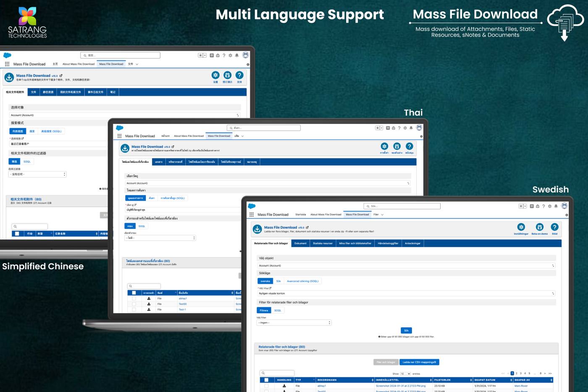Check the checkbox on the abhay1 row
588x392 pixels.
click(x=266, y=386)
